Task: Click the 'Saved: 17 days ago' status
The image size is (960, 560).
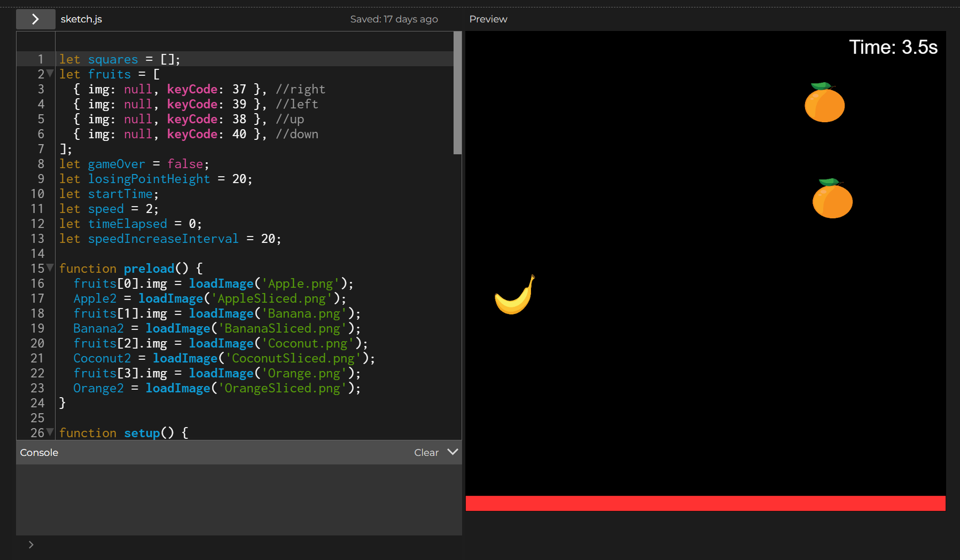Action: tap(394, 19)
